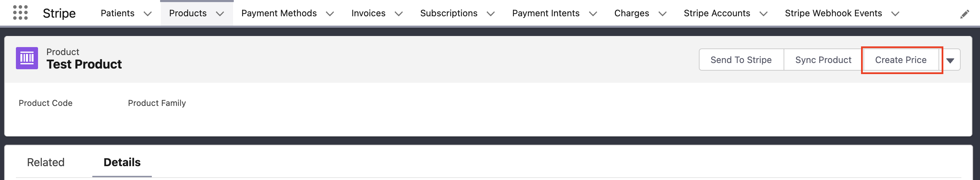Select the Details tab
980x180 pixels.
tap(122, 162)
